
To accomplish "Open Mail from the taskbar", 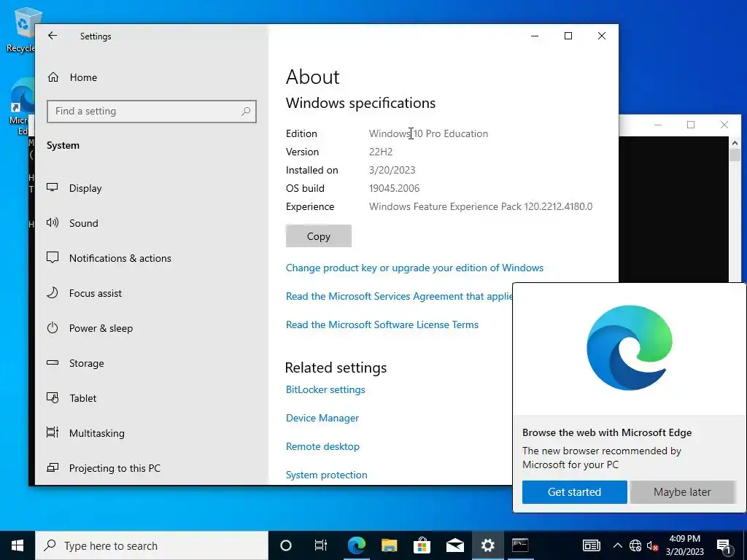I will pyautogui.click(x=455, y=545).
